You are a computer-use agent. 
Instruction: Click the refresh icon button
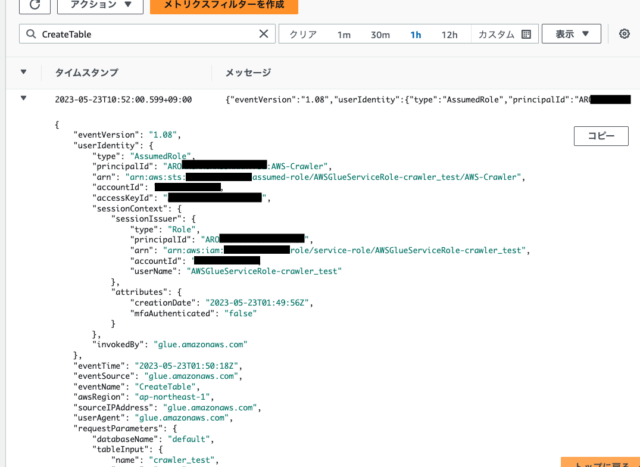(35, 5)
